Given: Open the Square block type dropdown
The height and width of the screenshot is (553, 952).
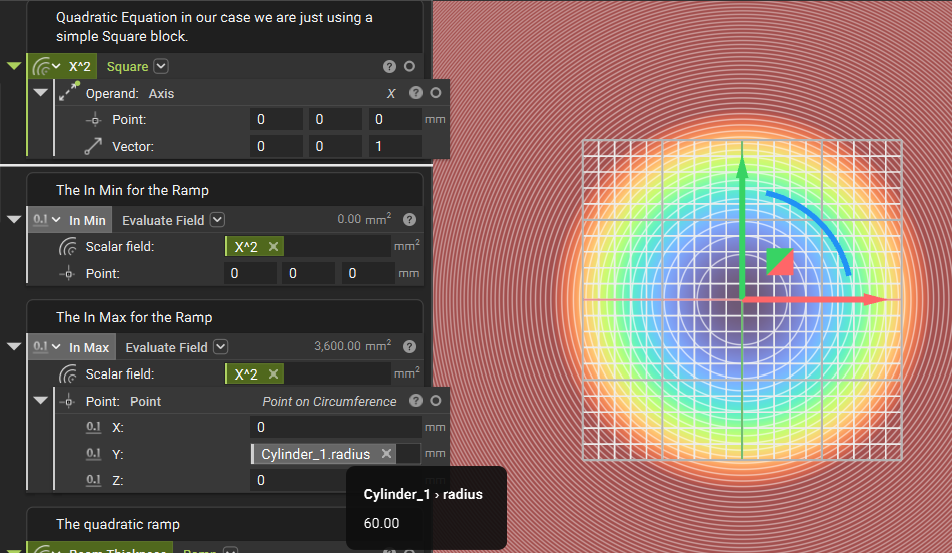Looking at the screenshot, I should coord(161,67).
